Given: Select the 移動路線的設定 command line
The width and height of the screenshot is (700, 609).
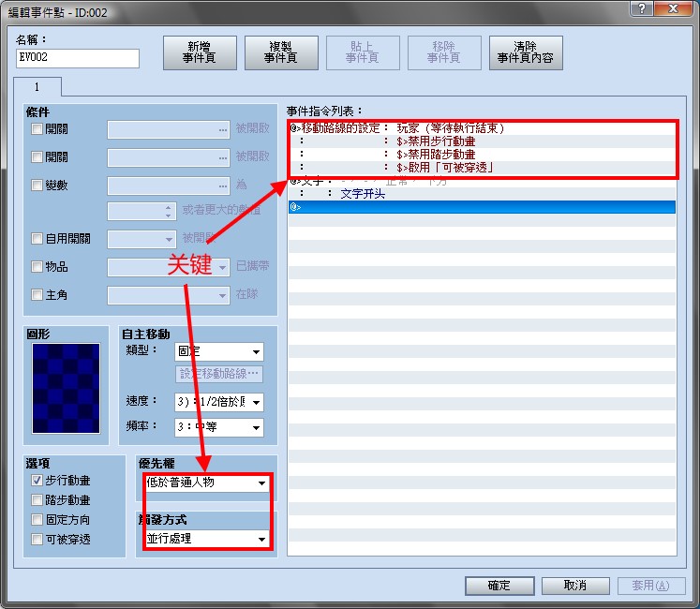Looking at the screenshot, I should click(x=483, y=128).
